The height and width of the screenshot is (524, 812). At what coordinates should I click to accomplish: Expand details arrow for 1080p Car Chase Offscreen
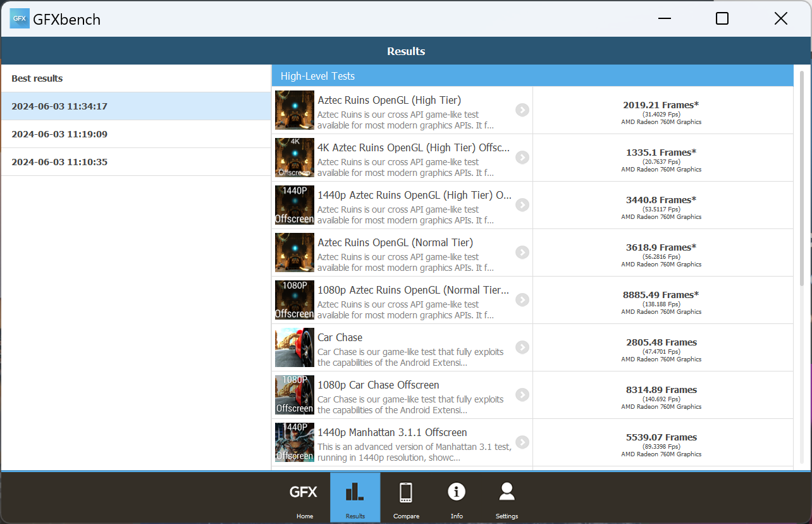tap(522, 395)
